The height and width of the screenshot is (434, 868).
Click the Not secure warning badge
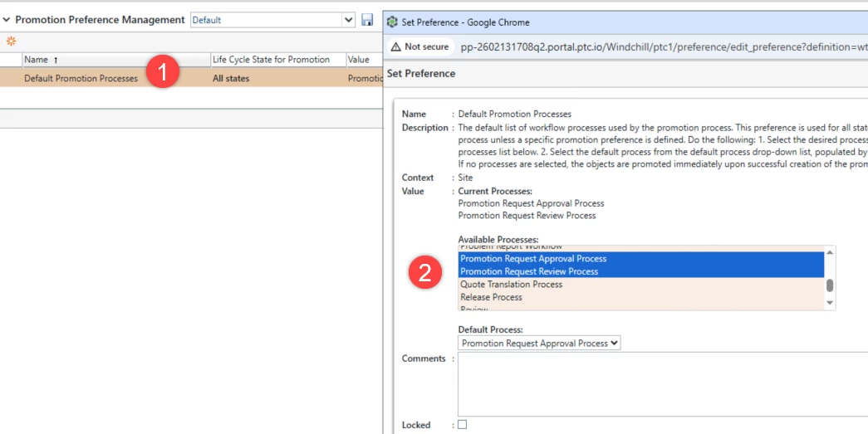419,47
